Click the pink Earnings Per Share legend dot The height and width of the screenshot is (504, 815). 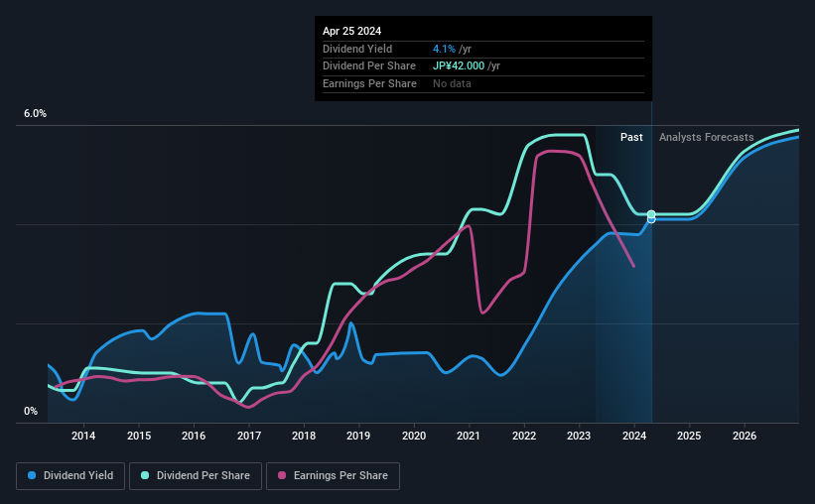pyautogui.click(x=282, y=475)
